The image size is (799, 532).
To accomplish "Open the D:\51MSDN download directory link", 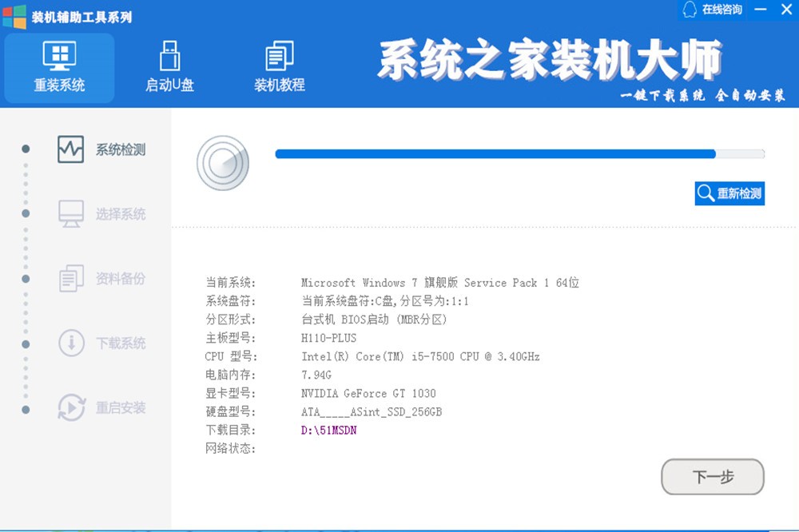I will click(x=328, y=431).
